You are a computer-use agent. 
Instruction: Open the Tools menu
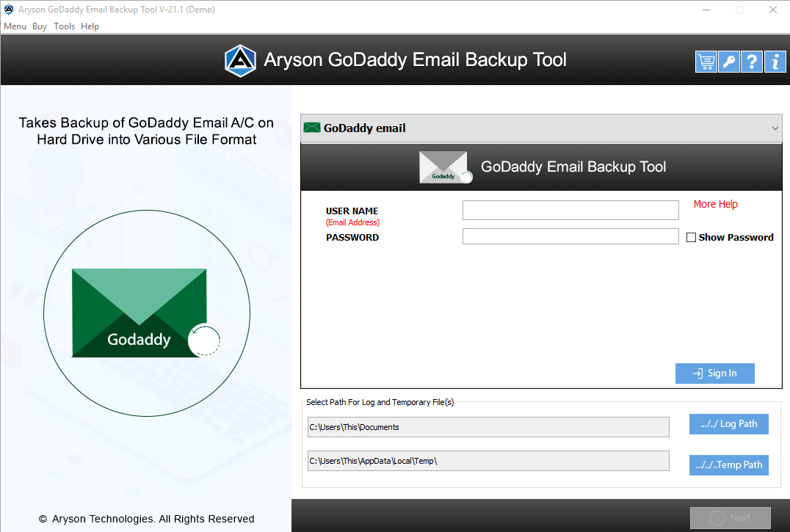pyautogui.click(x=64, y=26)
